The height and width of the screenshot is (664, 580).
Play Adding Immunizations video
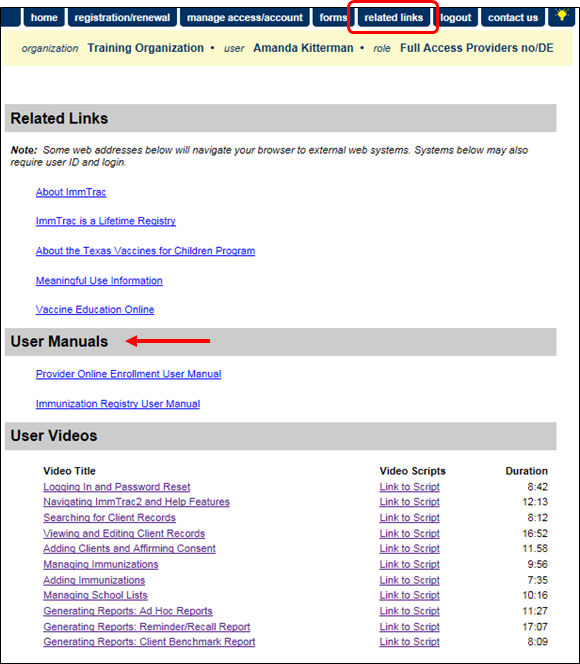pyautogui.click(x=94, y=580)
